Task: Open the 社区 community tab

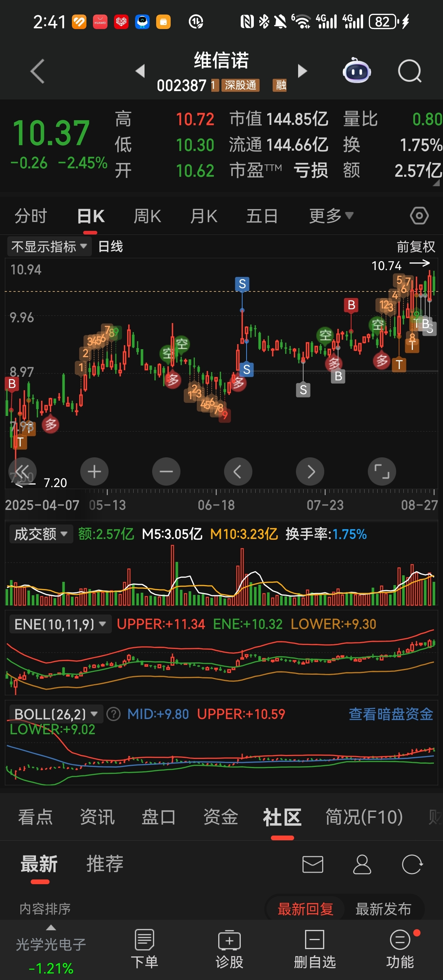Action: (282, 817)
